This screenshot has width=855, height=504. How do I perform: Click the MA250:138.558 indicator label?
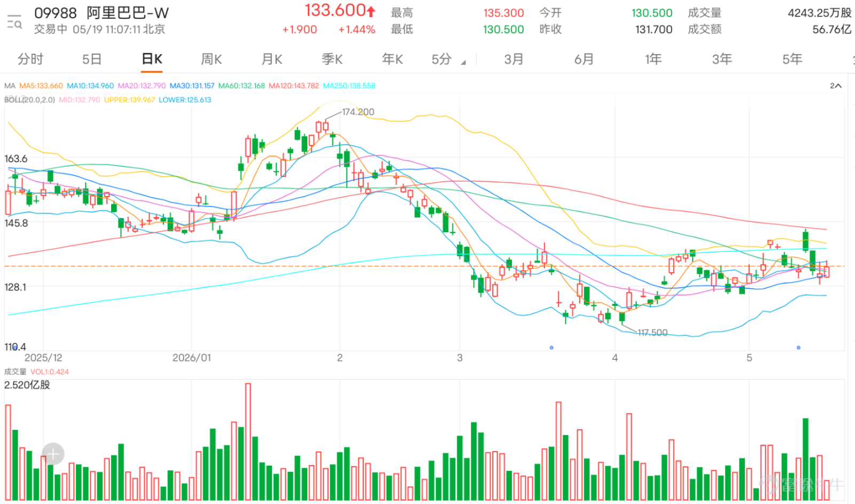349,85
